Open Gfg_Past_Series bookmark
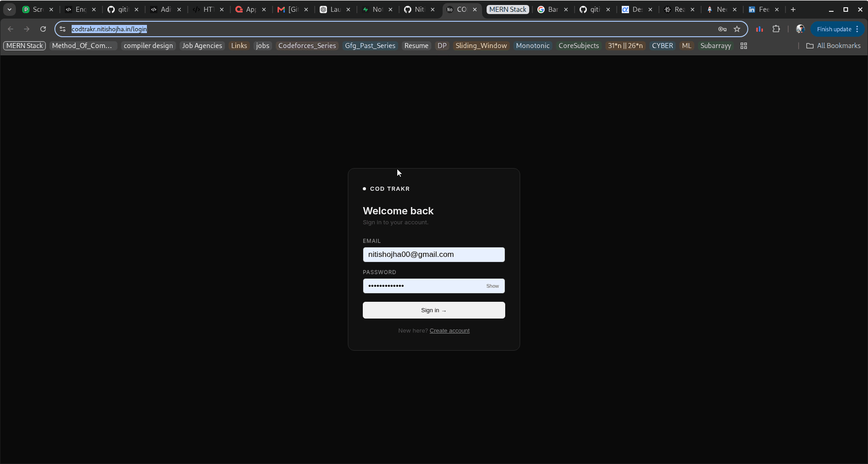 (x=370, y=46)
